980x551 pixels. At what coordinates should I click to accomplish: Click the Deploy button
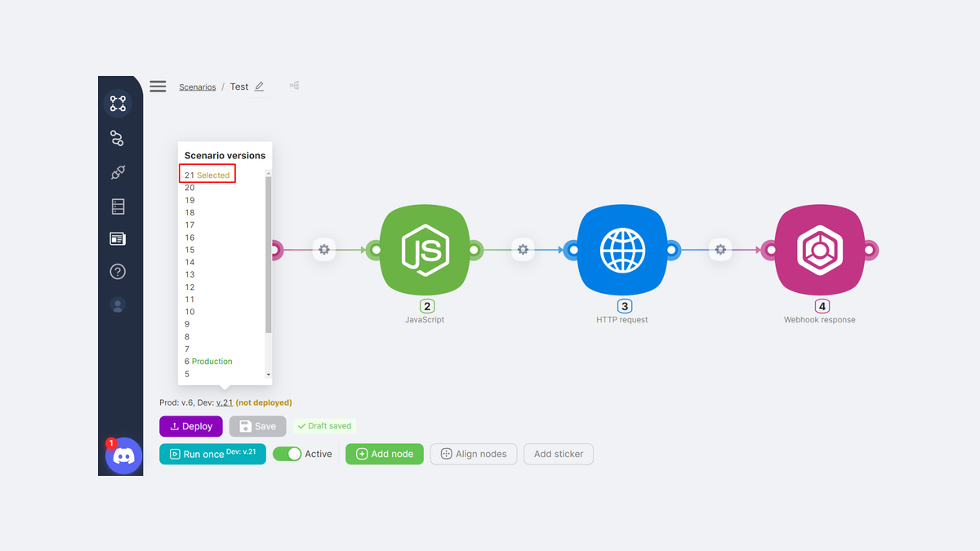[x=191, y=426]
